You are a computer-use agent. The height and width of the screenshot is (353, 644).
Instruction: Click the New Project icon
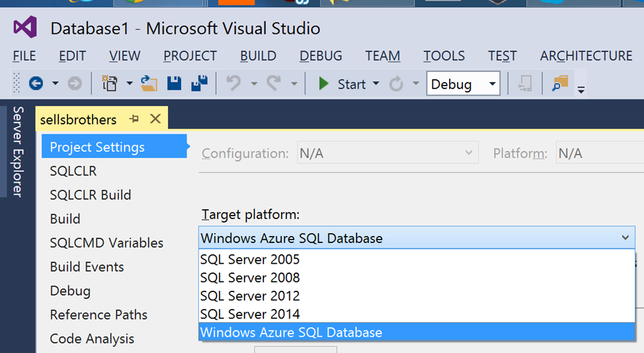click(109, 84)
